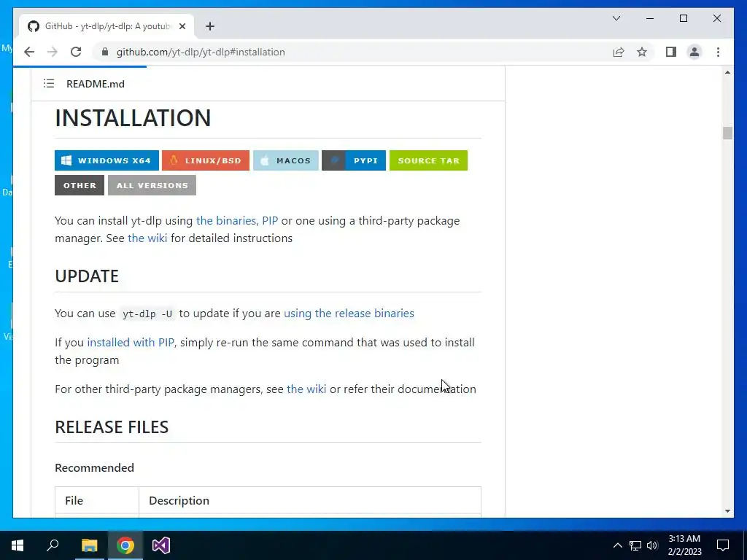This screenshot has width=747, height=560.
Task: Open notification center icon
Action: tap(723, 545)
